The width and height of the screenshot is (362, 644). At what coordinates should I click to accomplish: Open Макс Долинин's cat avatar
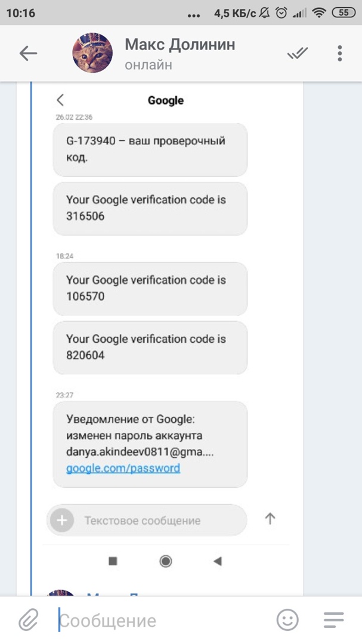pos(92,54)
